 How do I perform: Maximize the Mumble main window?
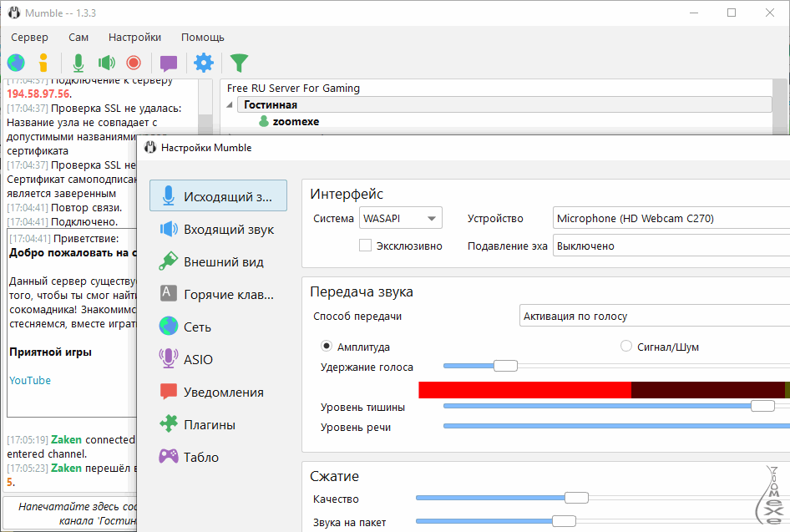pos(732,13)
